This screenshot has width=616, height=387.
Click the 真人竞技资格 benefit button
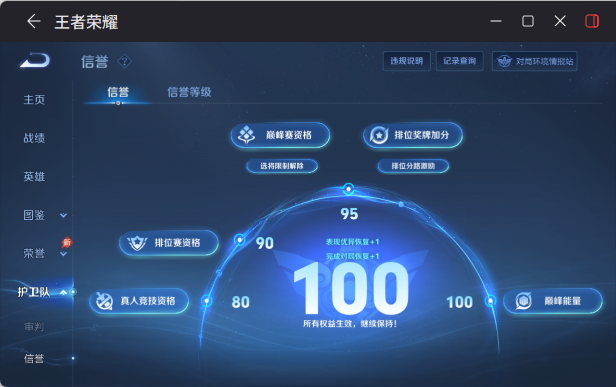(x=139, y=301)
